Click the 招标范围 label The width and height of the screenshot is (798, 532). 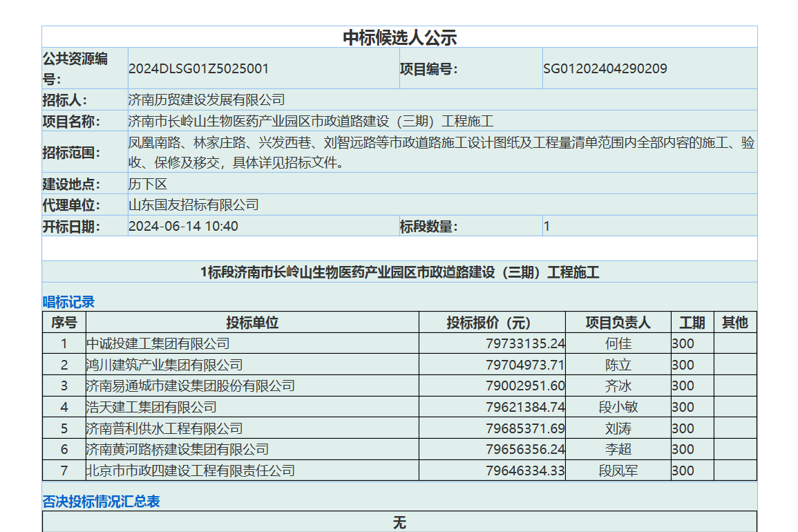(71, 153)
